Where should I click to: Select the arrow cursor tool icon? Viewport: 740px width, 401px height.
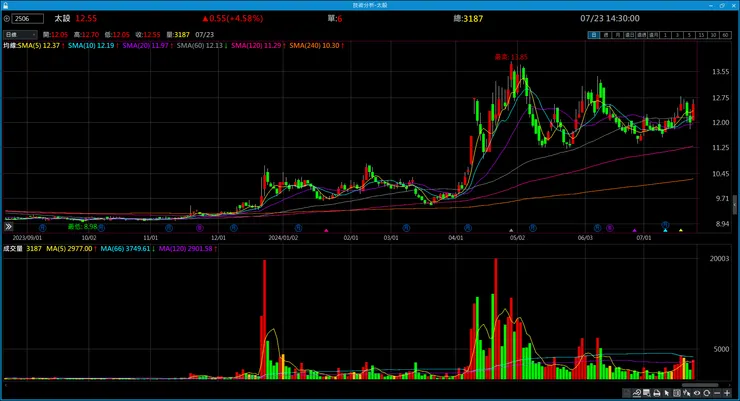coord(667,393)
